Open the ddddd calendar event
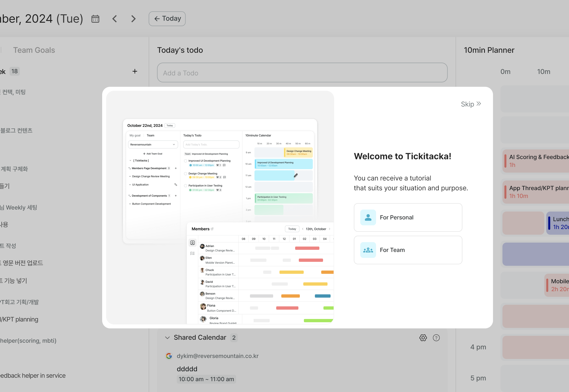Viewport: 569px width, 392px height. (x=187, y=369)
